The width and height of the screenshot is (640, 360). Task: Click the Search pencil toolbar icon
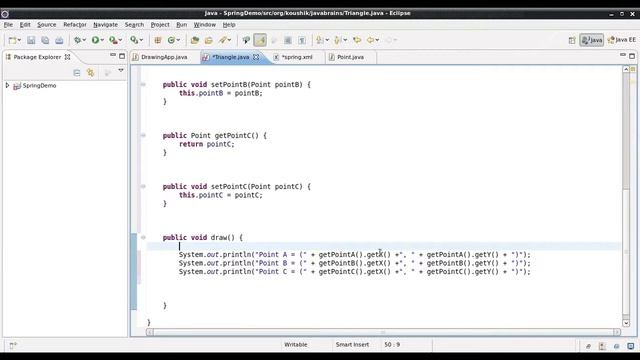[222, 40]
